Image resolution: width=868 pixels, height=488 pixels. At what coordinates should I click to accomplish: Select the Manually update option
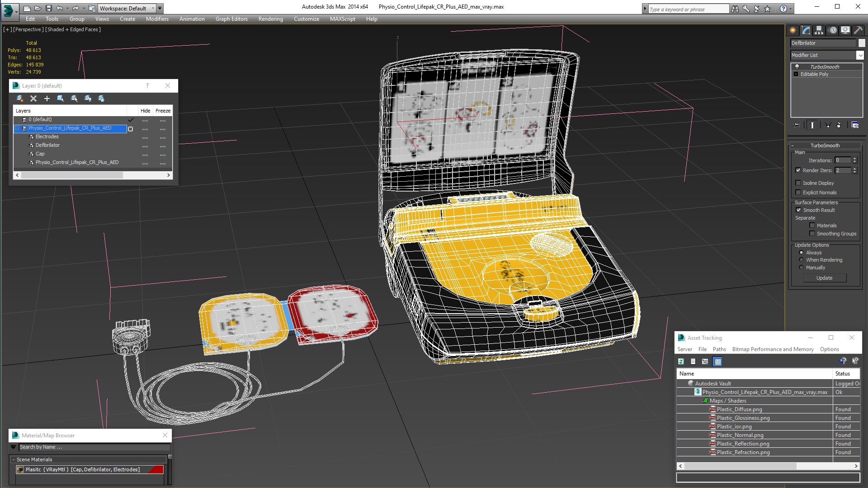(802, 267)
